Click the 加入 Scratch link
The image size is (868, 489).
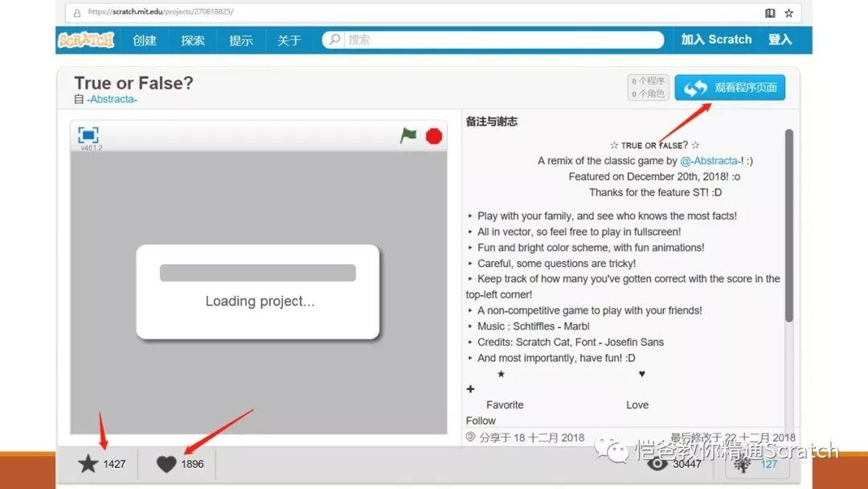[716, 39]
